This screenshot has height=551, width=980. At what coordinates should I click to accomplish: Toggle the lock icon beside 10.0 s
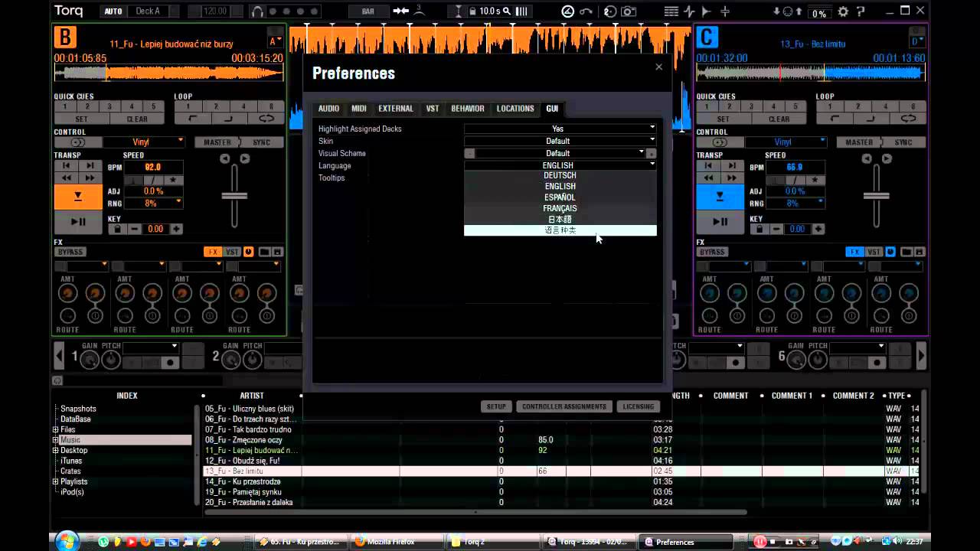pos(473,11)
